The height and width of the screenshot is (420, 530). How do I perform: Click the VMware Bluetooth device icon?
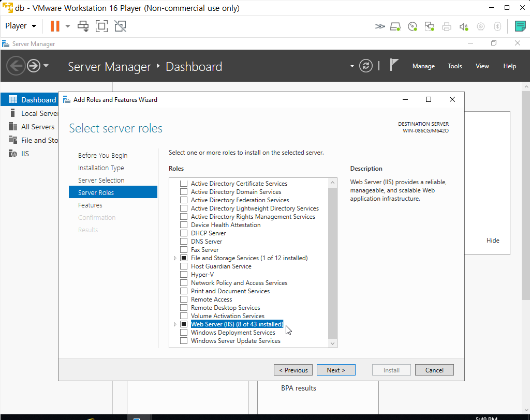pyautogui.click(x=497, y=26)
